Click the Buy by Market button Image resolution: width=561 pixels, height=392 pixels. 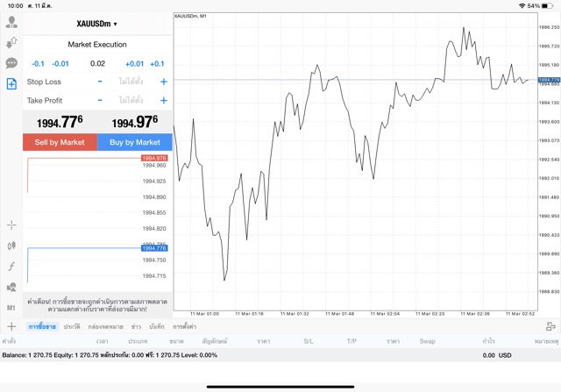click(x=134, y=142)
